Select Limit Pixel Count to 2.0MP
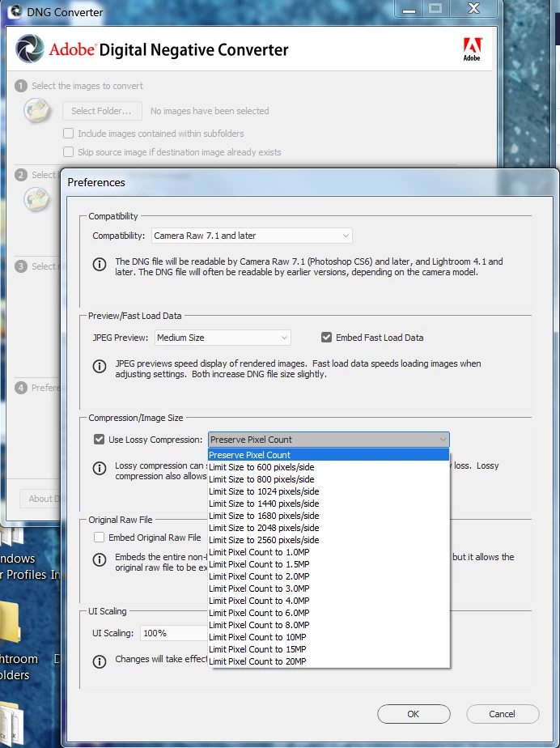 click(x=329, y=576)
